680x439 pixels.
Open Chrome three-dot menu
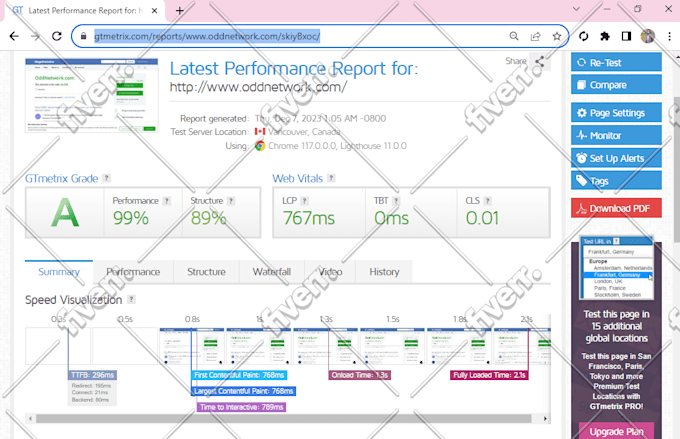669,36
